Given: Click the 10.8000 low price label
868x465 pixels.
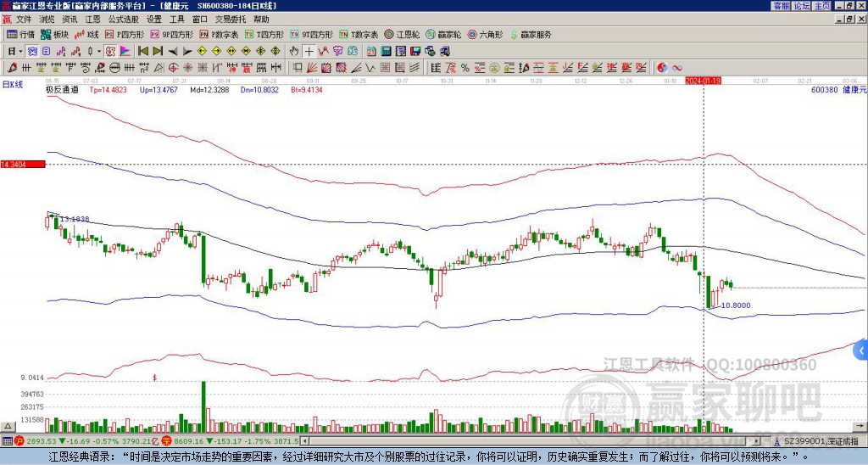Looking at the screenshot, I should [x=737, y=305].
